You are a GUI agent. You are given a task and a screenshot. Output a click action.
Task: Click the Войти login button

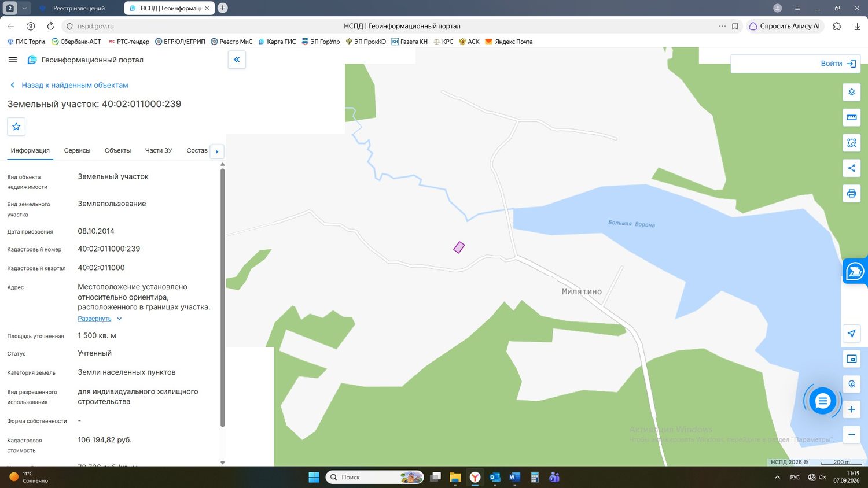pos(838,64)
